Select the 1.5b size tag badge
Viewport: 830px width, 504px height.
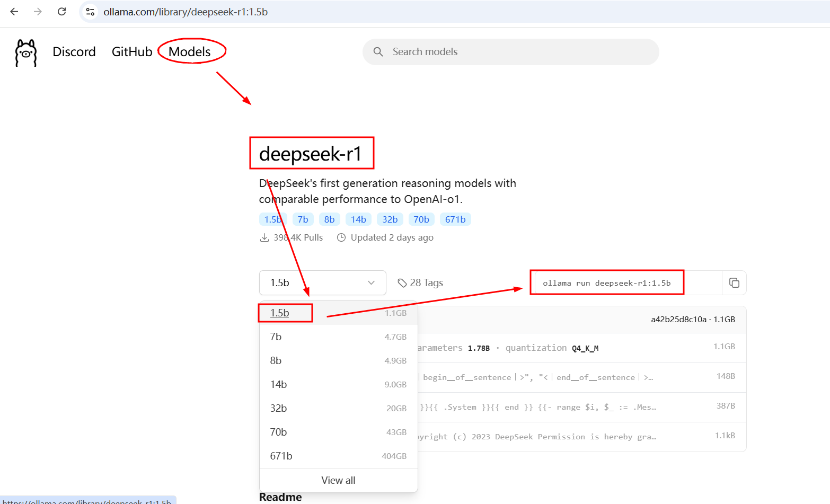pyautogui.click(x=273, y=219)
